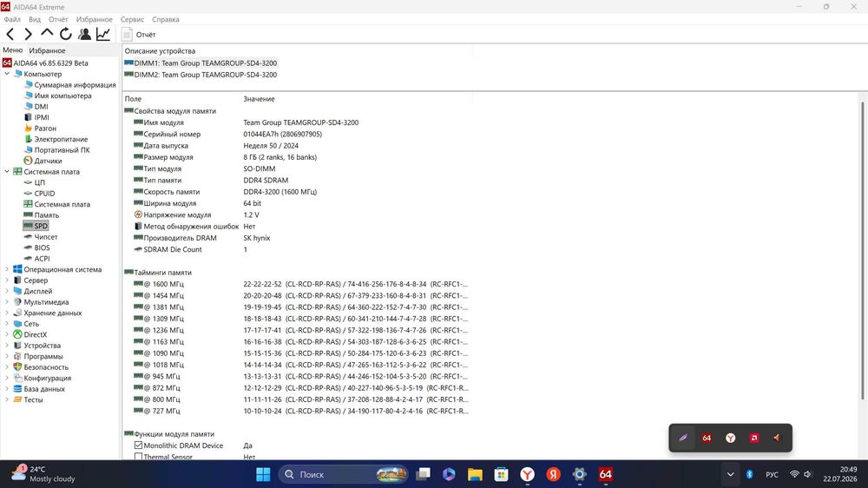Screen dimensions: 868x488
Task: Open the BIOS tree item
Action: click(x=42, y=247)
